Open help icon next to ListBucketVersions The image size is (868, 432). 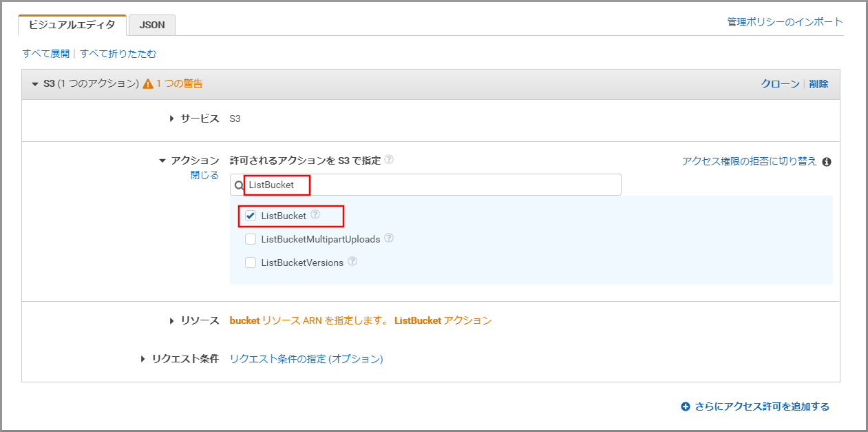tap(352, 262)
